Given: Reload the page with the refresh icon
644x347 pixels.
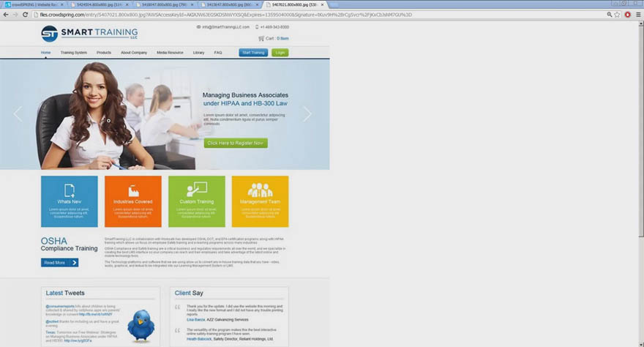Looking at the screenshot, I should 25,15.
